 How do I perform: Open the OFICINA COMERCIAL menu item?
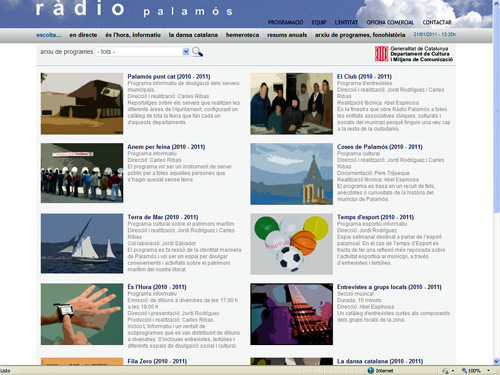point(390,22)
